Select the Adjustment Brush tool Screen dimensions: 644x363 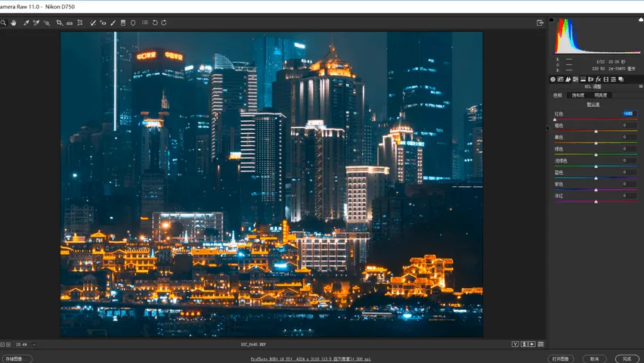coord(113,23)
